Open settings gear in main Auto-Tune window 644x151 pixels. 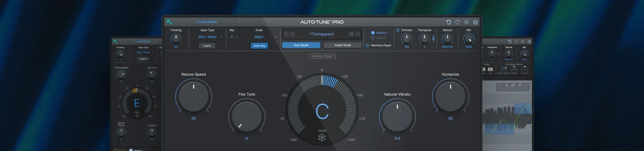click(x=466, y=22)
